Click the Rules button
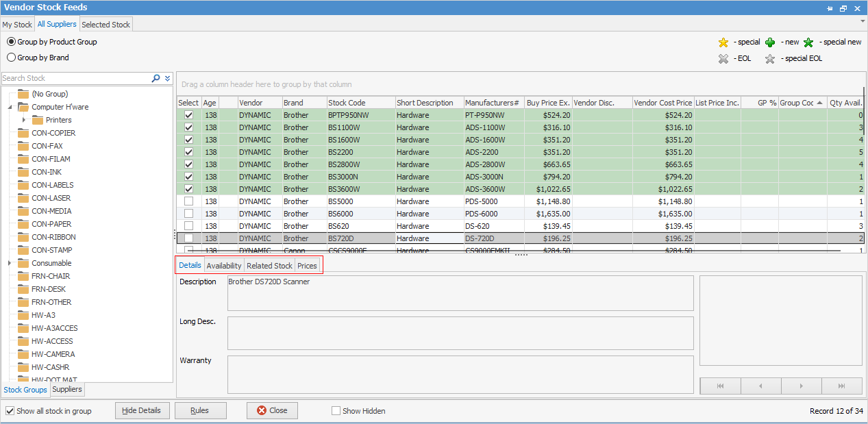This screenshot has width=868, height=424. [x=200, y=410]
